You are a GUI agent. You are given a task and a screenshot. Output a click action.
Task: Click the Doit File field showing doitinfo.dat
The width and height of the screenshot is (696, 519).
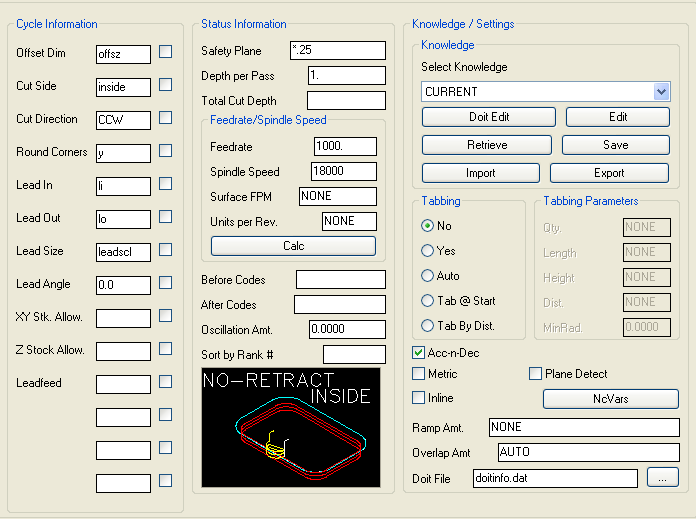point(555,478)
